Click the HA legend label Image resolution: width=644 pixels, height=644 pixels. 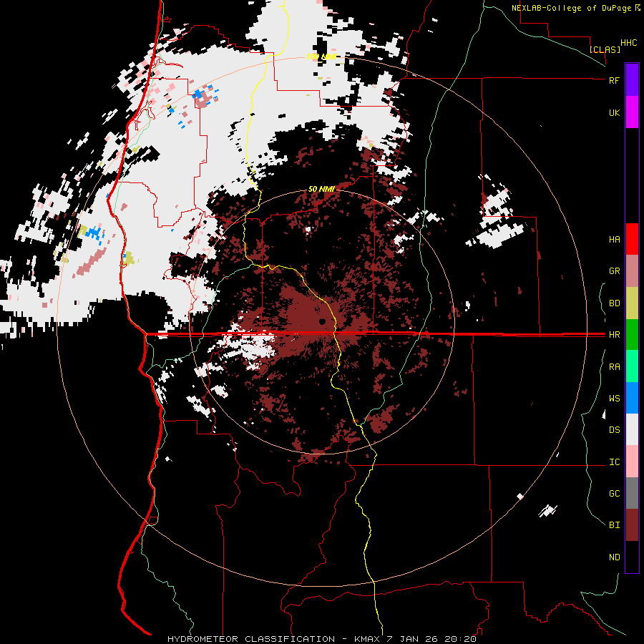(x=614, y=240)
